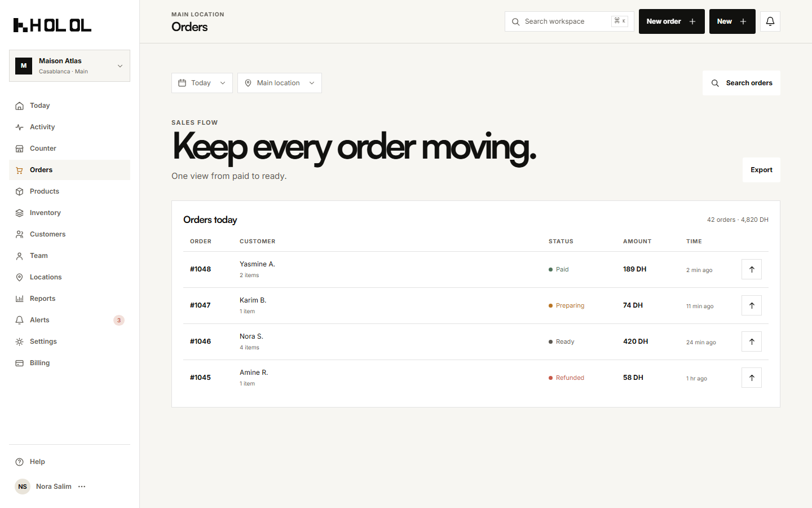The height and width of the screenshot is (508, 812).
Task: Click customer name Karim B.
Action: point(253,300)
